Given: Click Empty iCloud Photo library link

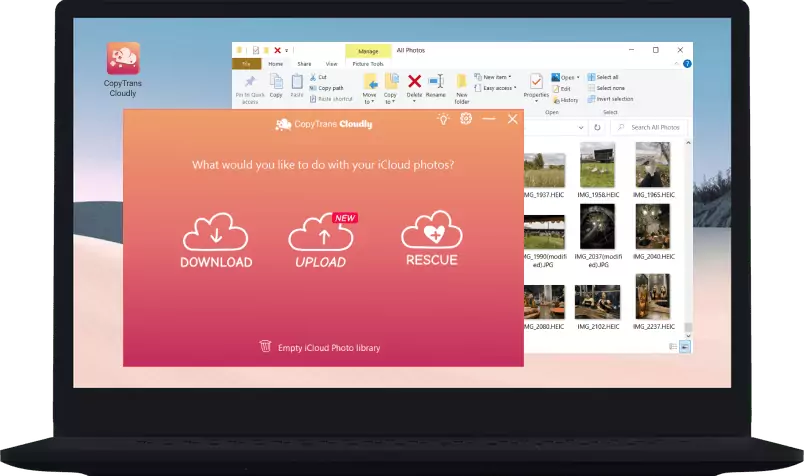Looking at the screenshot, I should coord(329,348).
